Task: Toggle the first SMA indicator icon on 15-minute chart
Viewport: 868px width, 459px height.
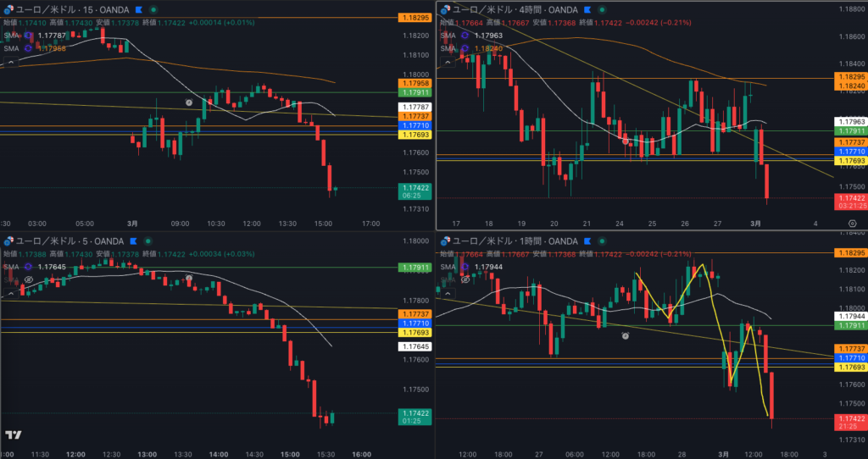Action: tap(28, 36)
